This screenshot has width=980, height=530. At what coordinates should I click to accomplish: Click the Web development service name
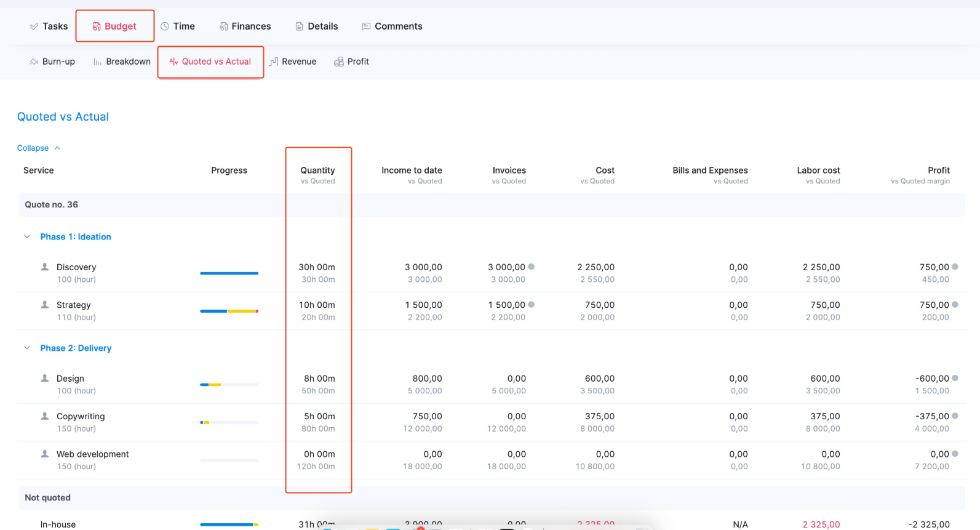point(92,454)
